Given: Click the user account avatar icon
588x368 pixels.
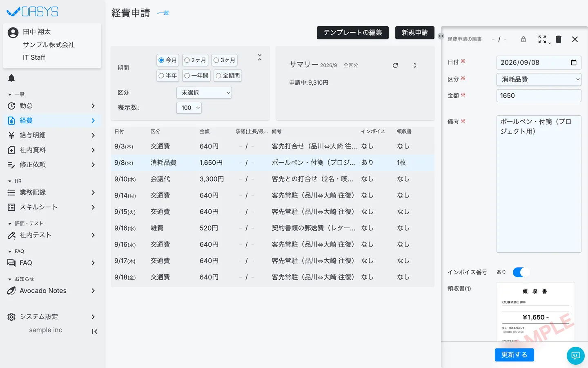Looking at the screenshot, I should tap(13, 33).
